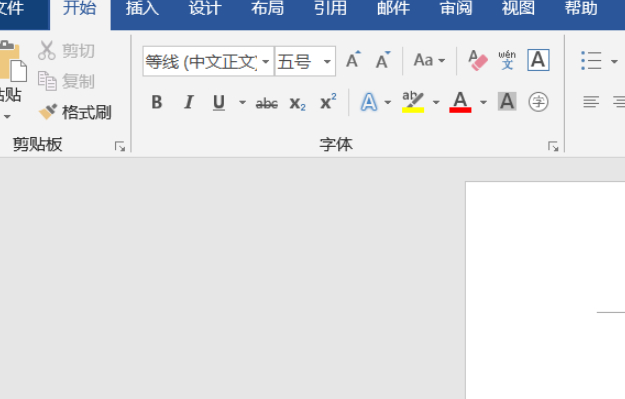
Task: Toggle Strikethrough (abc) formatting
Action: [x=267, y=103]
